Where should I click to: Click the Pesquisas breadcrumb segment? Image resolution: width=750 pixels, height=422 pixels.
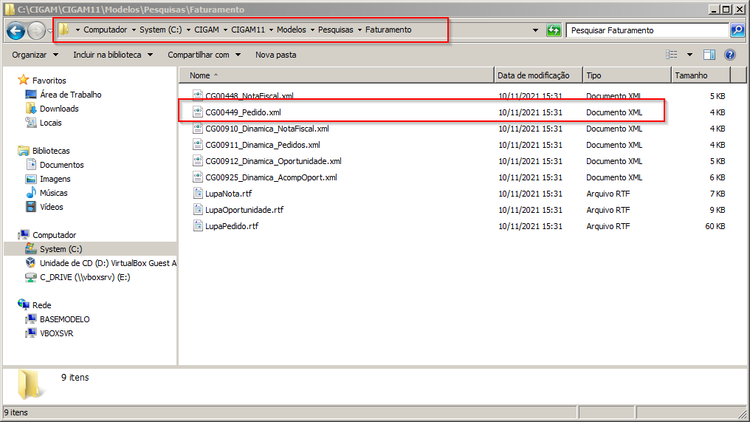coord(335,30)
